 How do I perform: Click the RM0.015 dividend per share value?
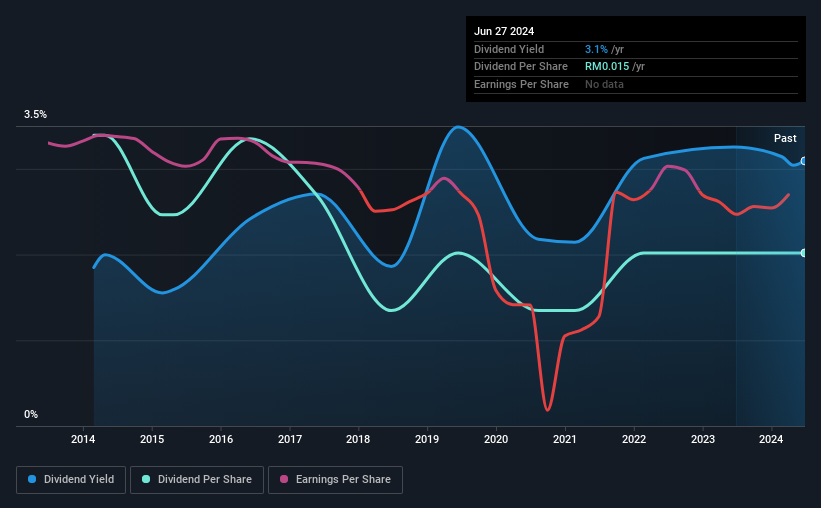coord(607,67)
